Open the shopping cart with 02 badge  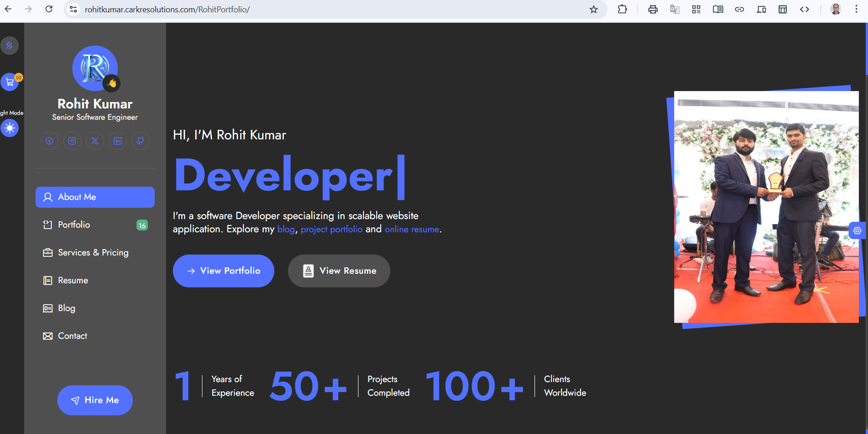10,82
